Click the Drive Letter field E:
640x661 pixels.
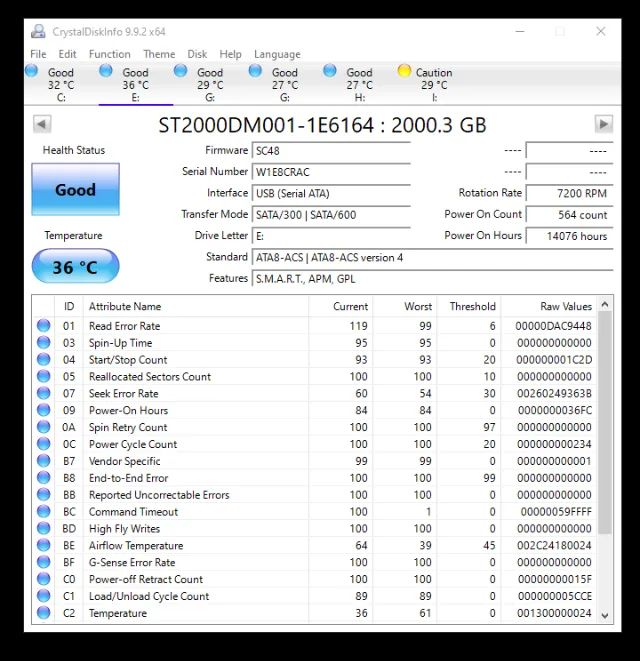331,236
